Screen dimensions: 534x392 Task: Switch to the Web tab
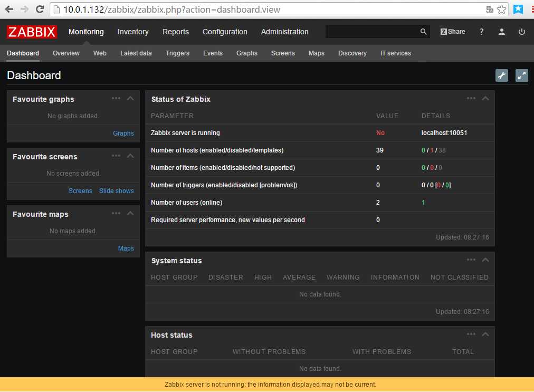click(100, 53)
